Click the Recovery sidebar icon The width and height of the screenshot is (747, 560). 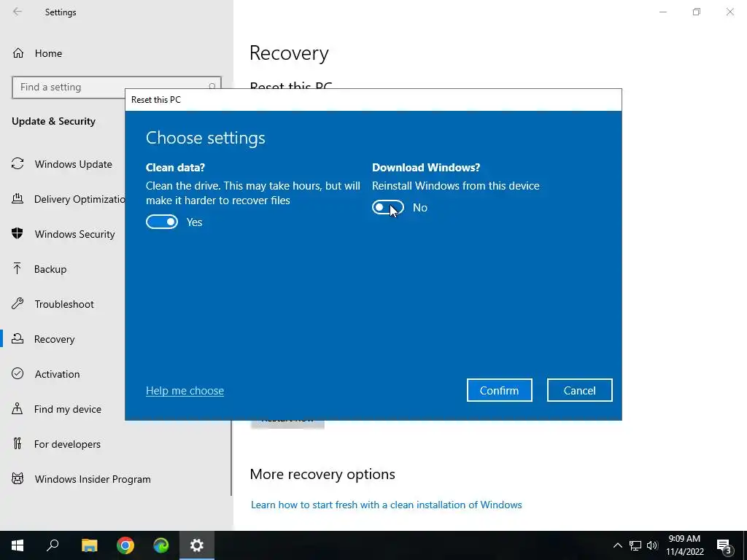tap(18, 338)
